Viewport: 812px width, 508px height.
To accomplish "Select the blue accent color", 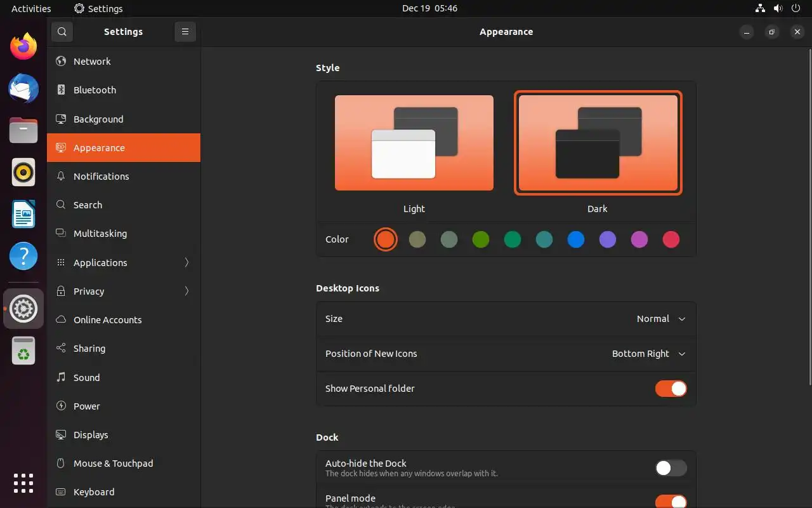I will 576,239.
